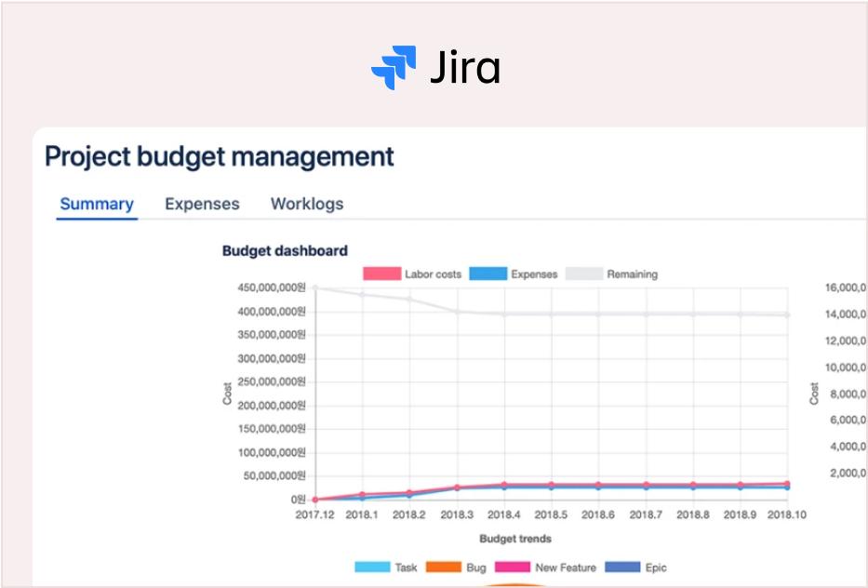Toggle the New Feature legend swatch

pos(512,567)
